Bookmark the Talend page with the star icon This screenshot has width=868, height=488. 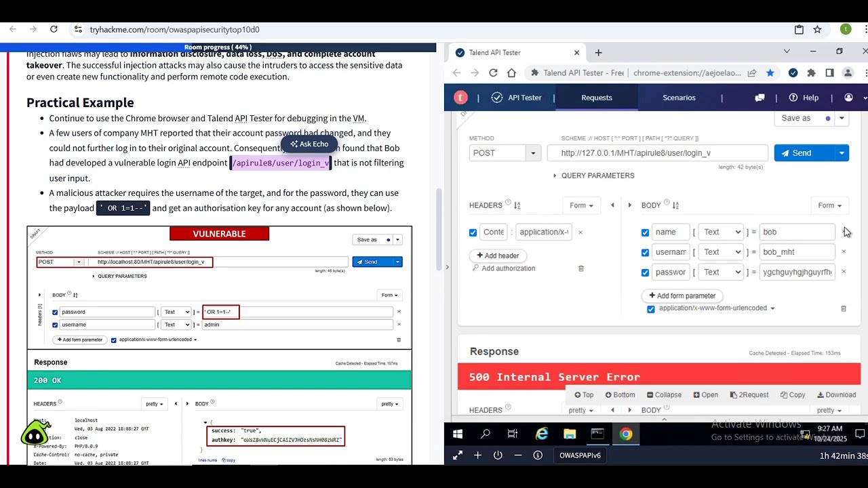click(x=770, y=73)
